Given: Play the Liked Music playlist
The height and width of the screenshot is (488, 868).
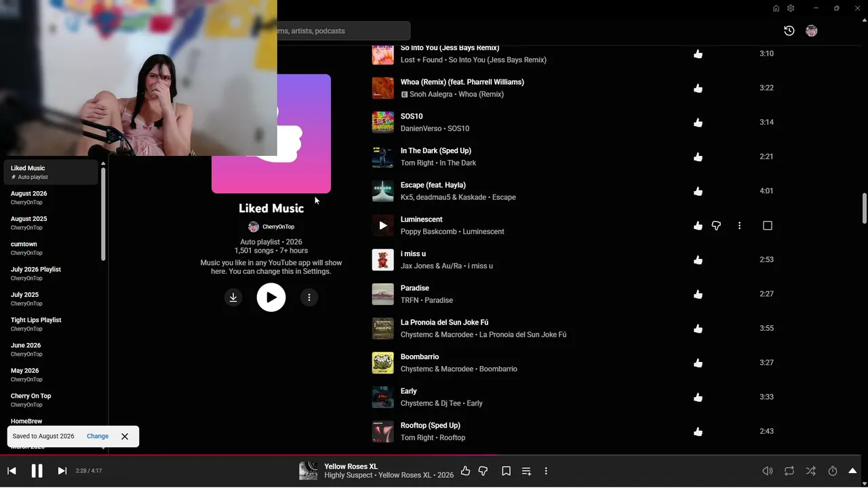Looking at the screenshot, I should 271,297.
